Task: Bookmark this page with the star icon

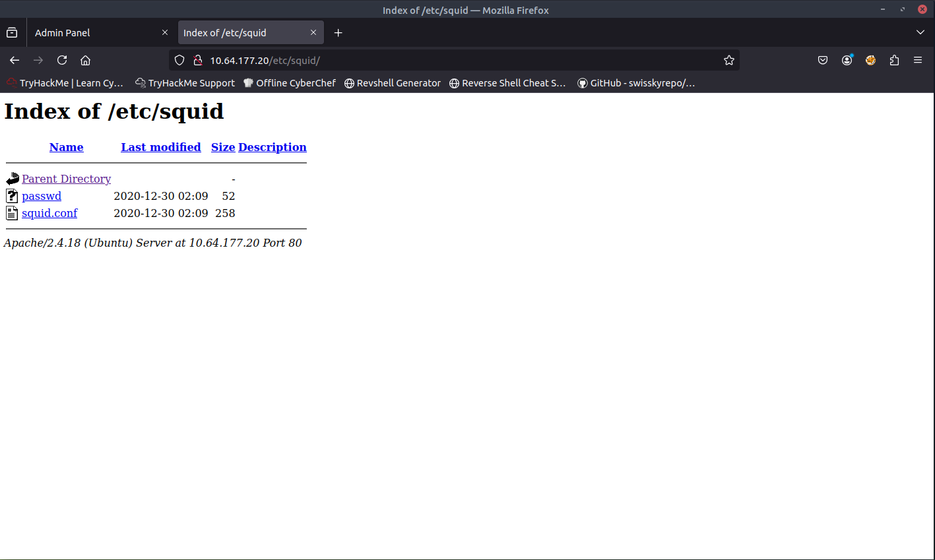Action: (728, 60)
